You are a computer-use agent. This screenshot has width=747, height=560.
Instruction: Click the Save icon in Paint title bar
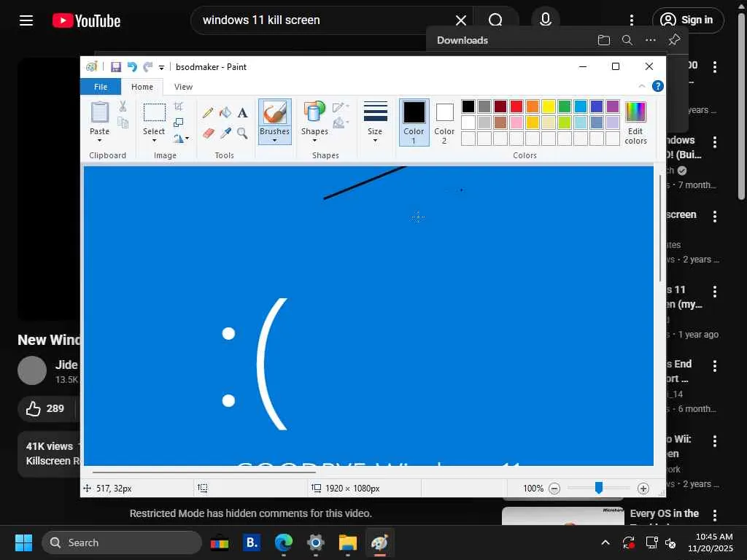(x=116, y=67)
